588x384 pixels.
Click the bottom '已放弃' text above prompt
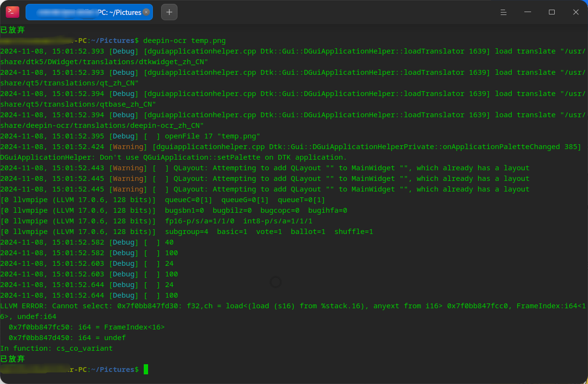tap(13, 359)
